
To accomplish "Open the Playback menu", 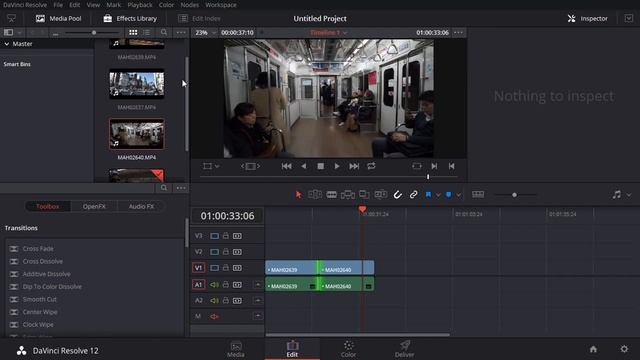I will pyautogui.click(x=140, y=5).
